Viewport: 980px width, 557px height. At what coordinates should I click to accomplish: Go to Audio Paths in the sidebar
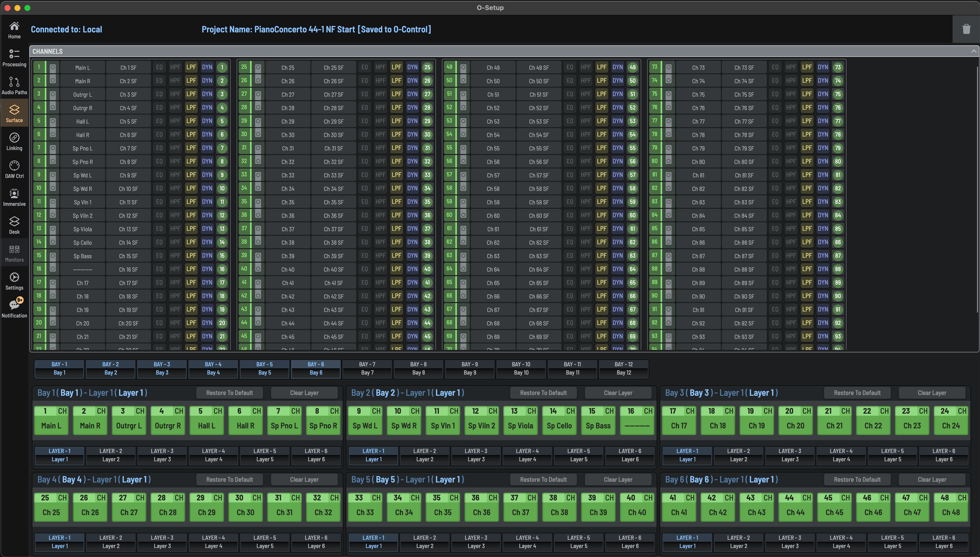tap(14, 86)
